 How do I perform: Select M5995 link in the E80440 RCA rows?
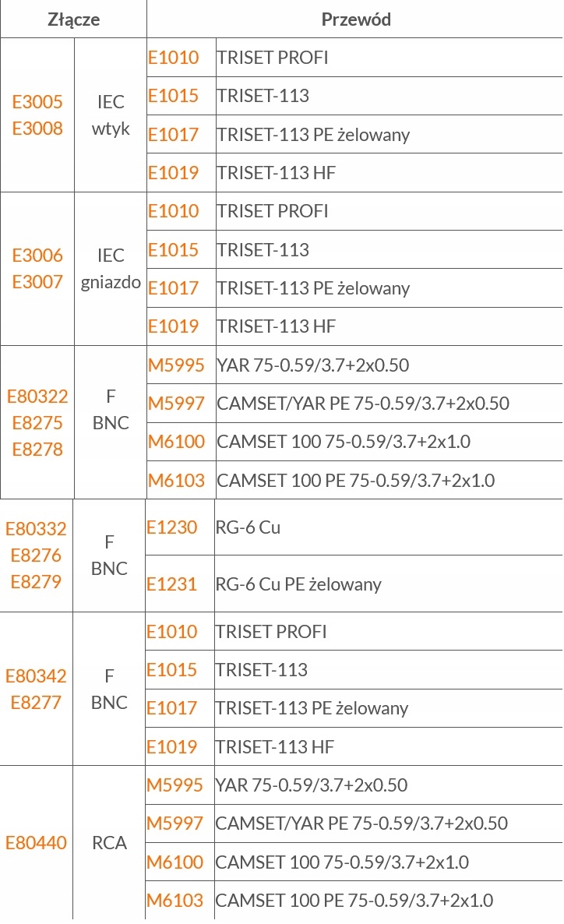pyautogui.click(x=174, y=785)
